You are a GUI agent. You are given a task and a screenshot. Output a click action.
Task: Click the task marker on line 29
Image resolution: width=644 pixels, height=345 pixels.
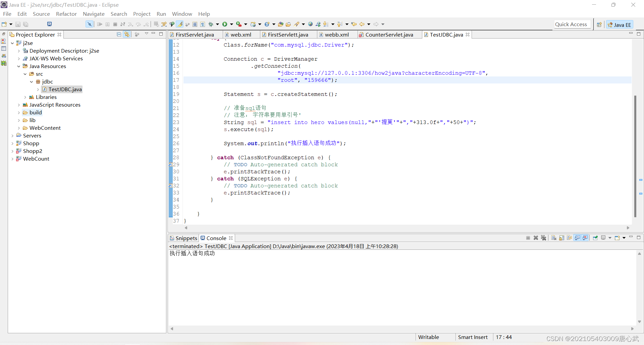[170, 164]
